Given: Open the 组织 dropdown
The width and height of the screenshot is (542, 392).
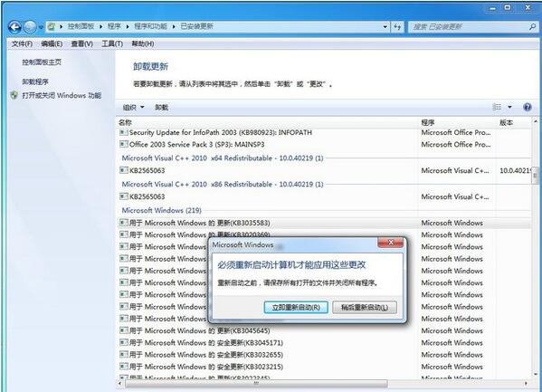Looking at the screenshot, I should pos(133,108).
